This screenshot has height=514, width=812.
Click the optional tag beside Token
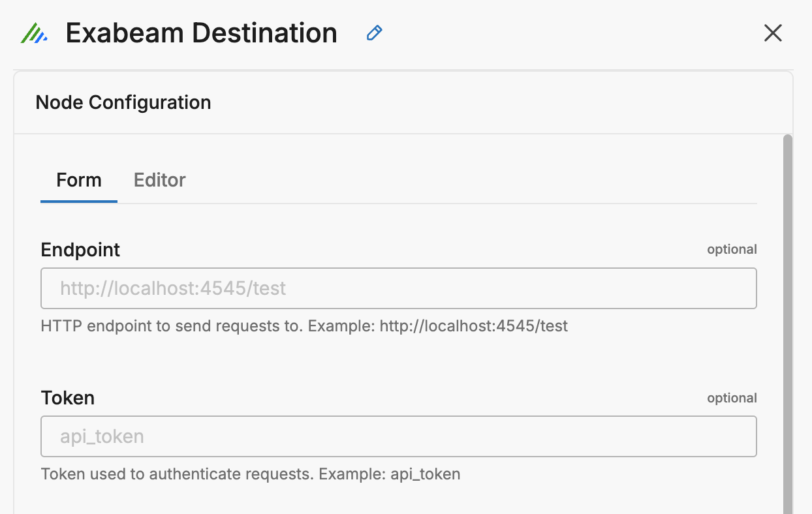click(732, 398)
